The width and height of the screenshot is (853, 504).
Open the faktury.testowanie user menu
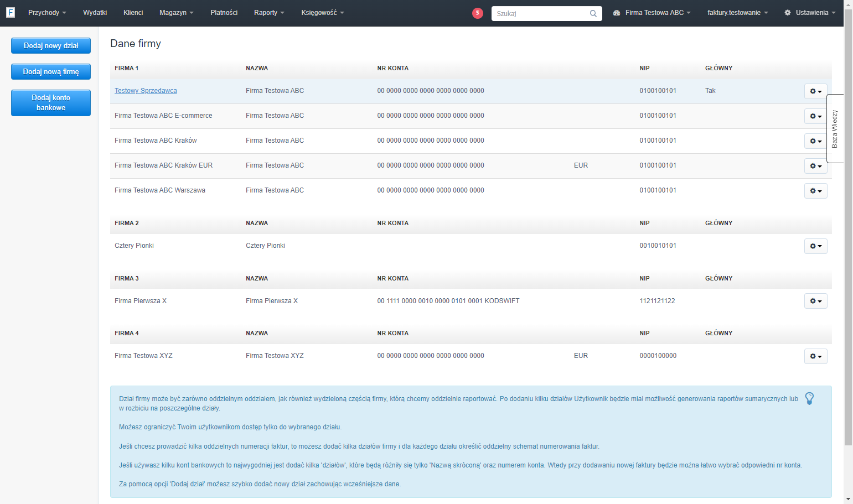point(738,13)
